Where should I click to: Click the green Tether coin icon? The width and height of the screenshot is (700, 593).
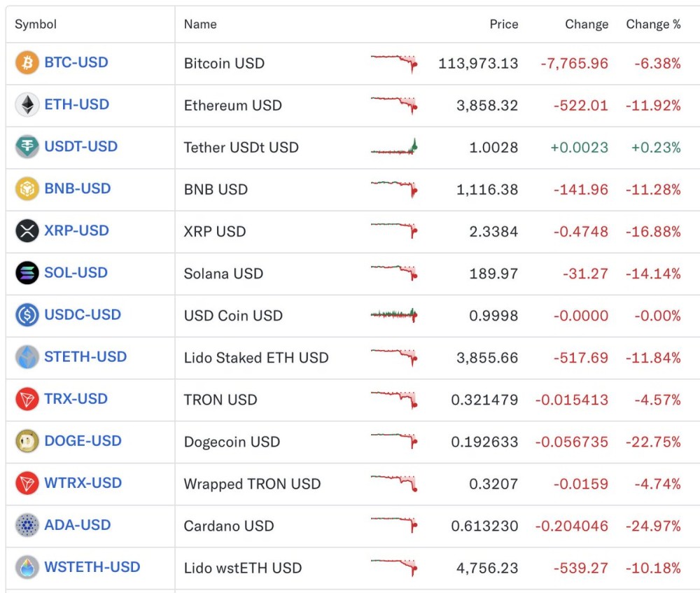(x=27, y=147)
